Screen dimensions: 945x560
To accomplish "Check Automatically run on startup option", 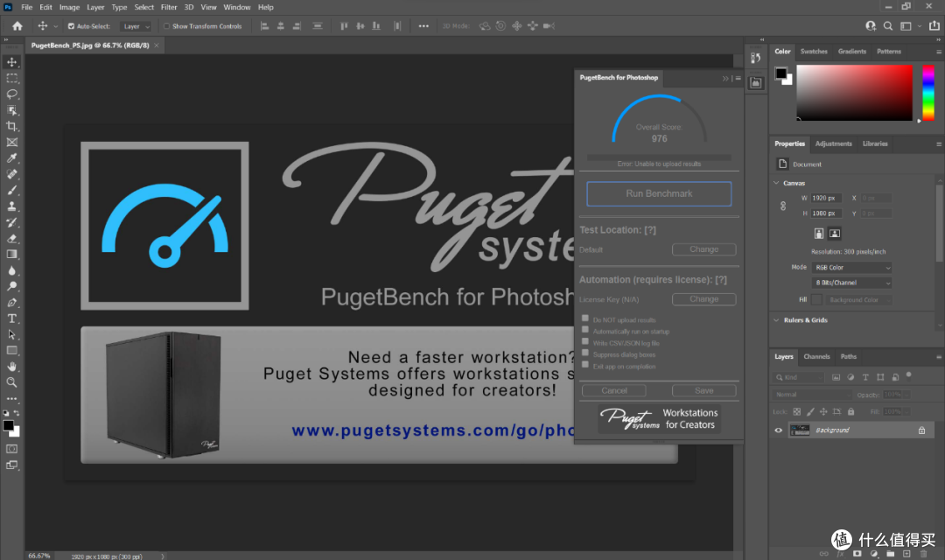I will click(584, 330).
